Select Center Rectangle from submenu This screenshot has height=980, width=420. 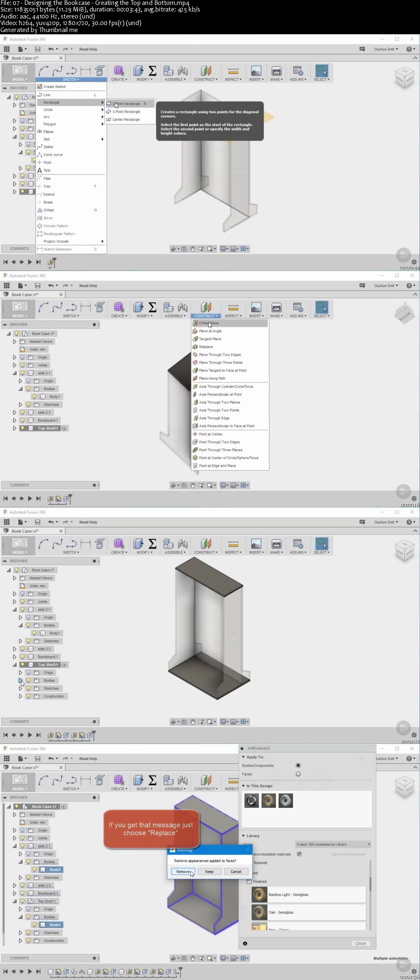coord(126,119)
